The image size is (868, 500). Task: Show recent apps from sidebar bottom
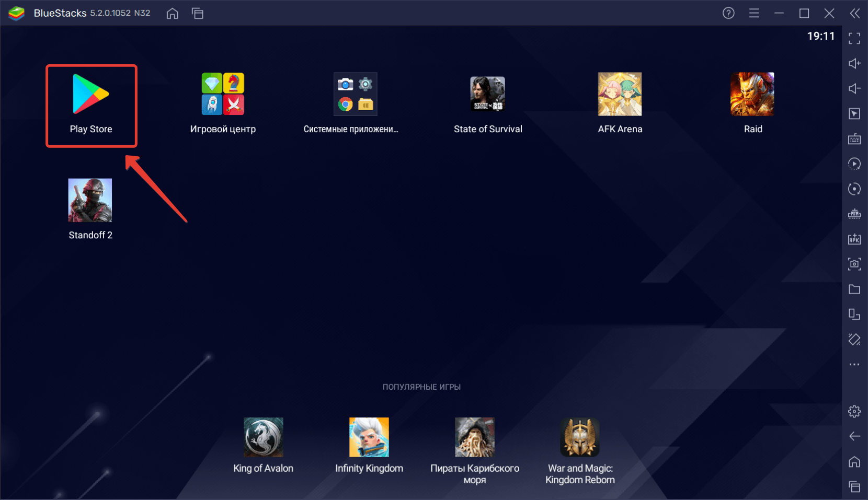(854, 486)
